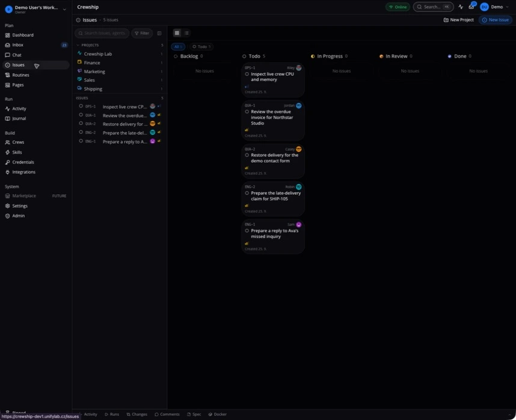Screen dimensions: 516x420
Task: Open the Shipping project
Action: pos(120,89)
